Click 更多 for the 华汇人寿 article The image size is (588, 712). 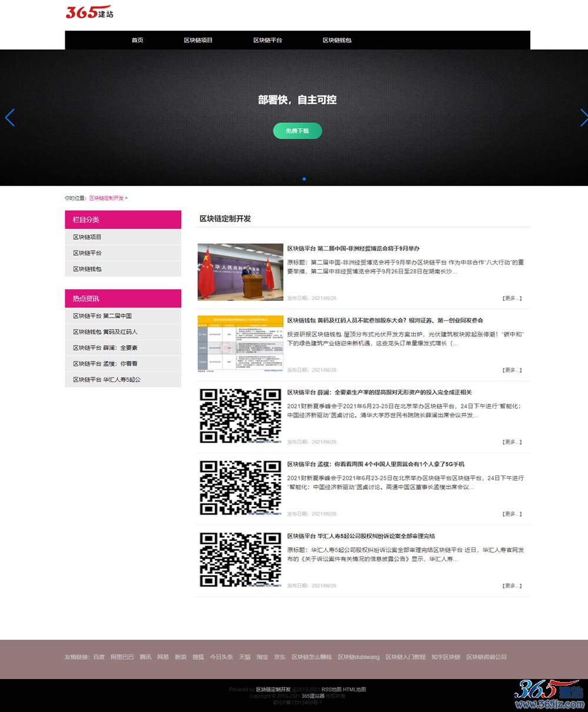click(512, 586)
